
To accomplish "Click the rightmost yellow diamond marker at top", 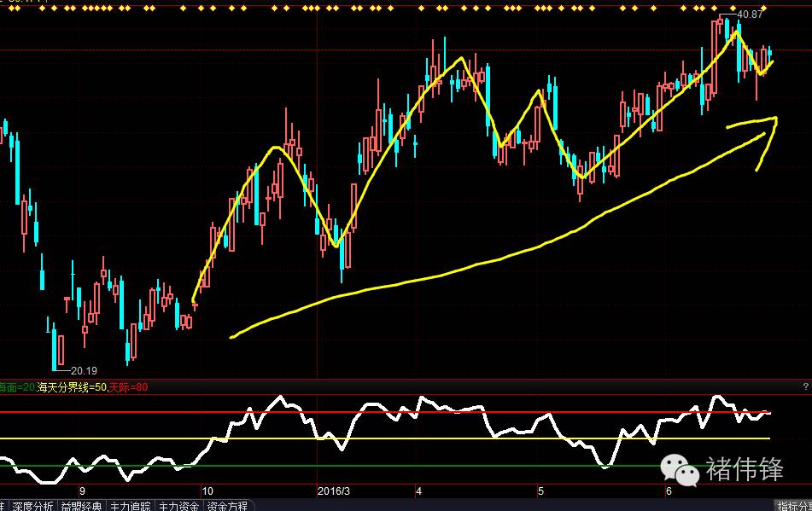I will click(764, 8).
